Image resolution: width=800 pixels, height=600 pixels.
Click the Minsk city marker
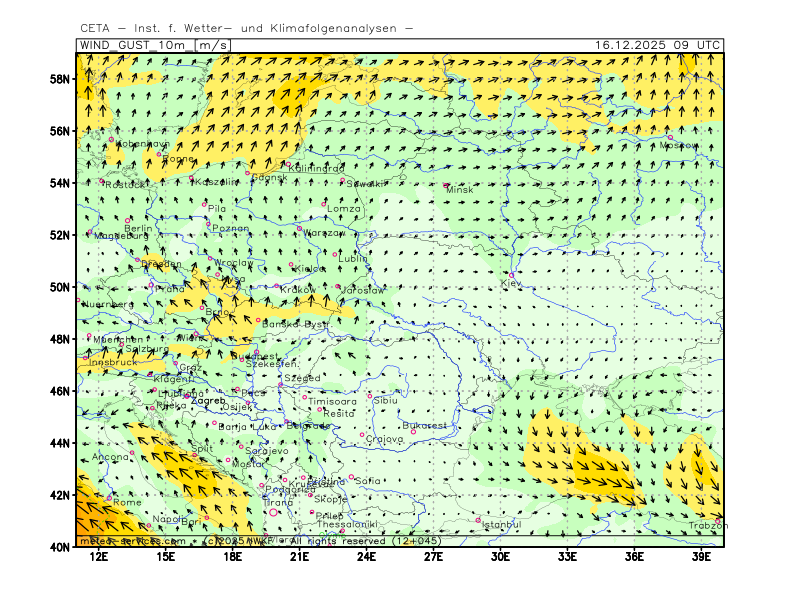pyautogui.click(x=446, y=185)
